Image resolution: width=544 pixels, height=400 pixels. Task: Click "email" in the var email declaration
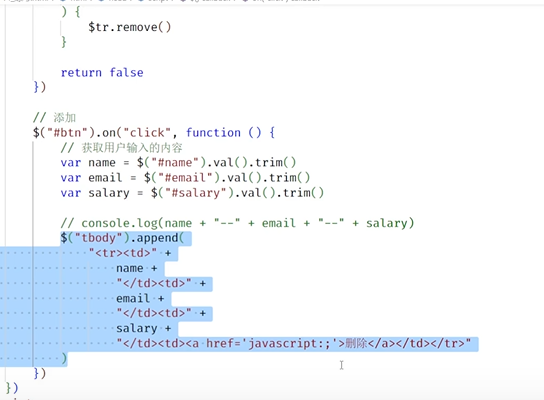(105, 178)
